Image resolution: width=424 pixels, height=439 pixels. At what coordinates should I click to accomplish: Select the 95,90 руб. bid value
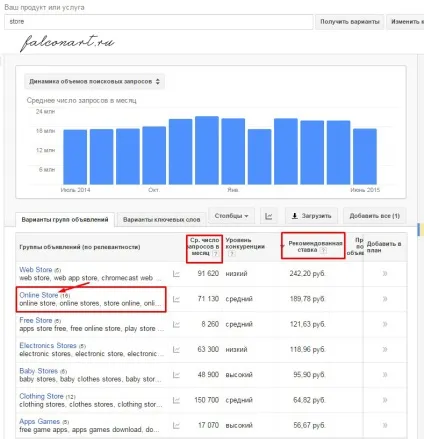309,375
